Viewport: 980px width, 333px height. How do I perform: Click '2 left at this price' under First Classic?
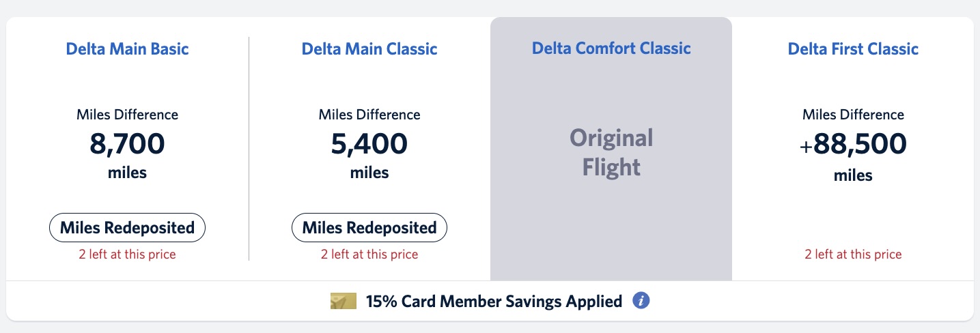[853, 255]
